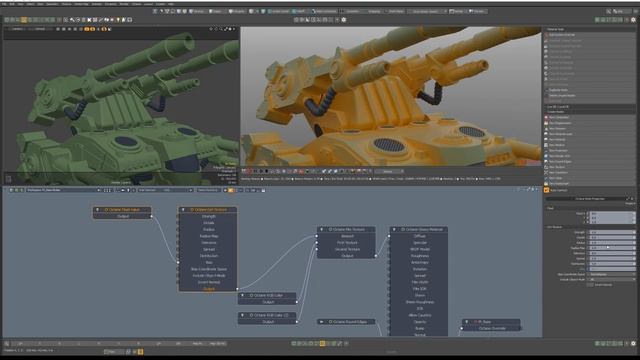Select the Octane Dirt Texture node title

pos(211,209)
